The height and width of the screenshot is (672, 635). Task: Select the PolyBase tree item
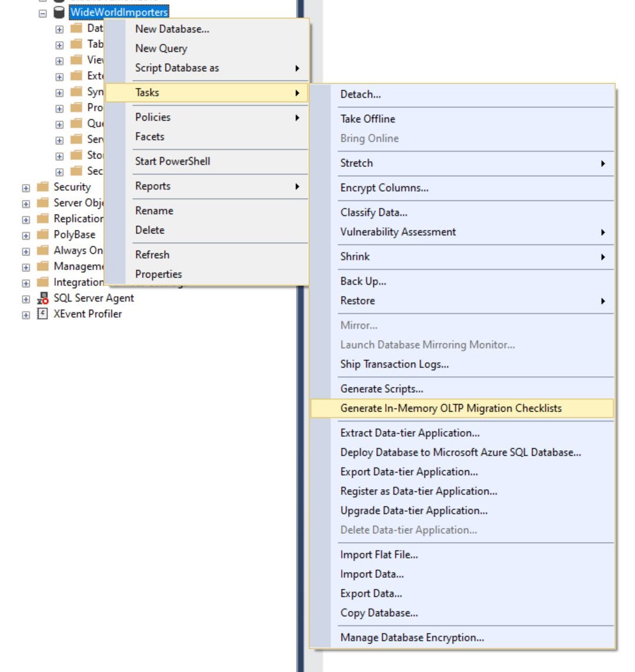74,235
